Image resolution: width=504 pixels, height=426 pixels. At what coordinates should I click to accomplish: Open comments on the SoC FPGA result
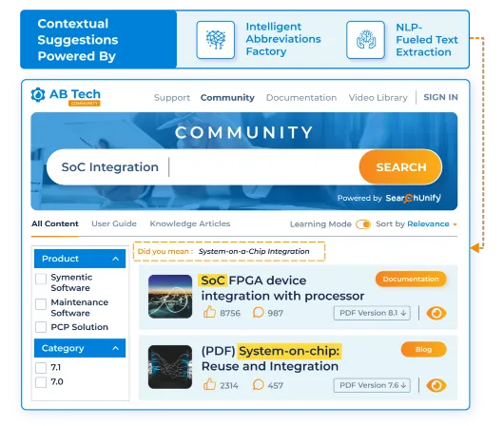[x=258, y=312]
